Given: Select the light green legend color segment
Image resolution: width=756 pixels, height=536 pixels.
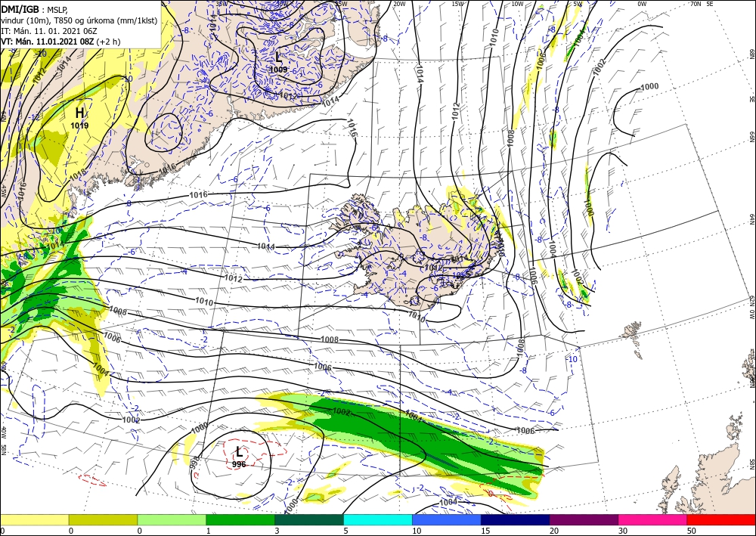Looking at the screenshot, I should tap(172, 519).
